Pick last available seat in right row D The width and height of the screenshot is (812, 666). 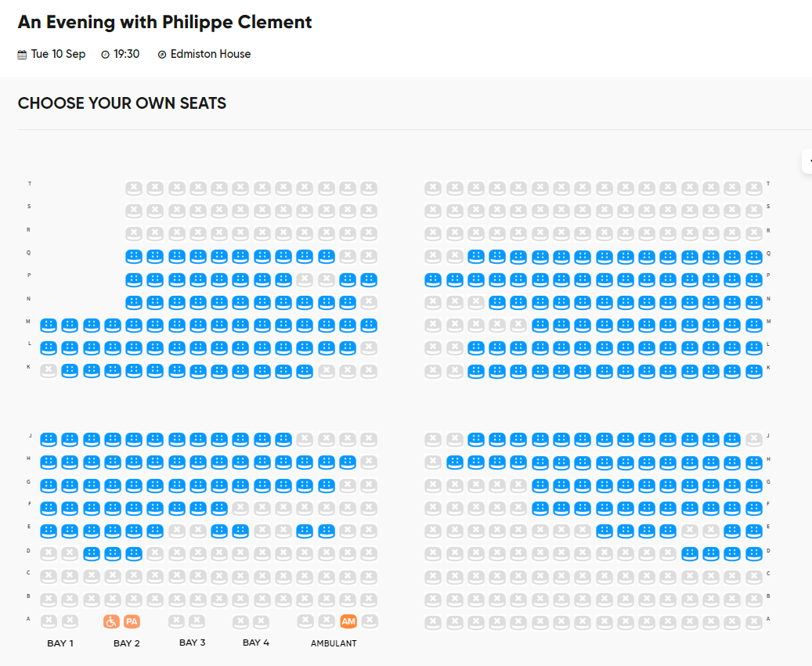pos(754,554)
